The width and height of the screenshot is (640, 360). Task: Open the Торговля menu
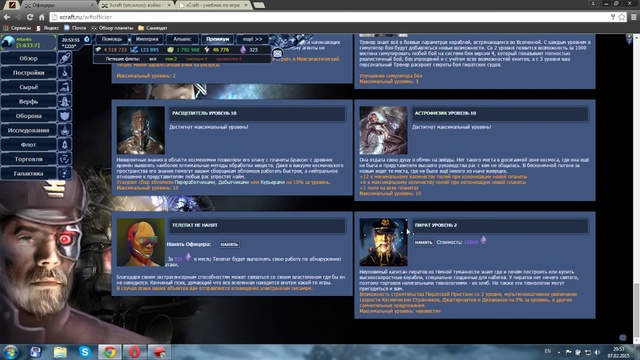pyautogui.click(x=29, y=159)
